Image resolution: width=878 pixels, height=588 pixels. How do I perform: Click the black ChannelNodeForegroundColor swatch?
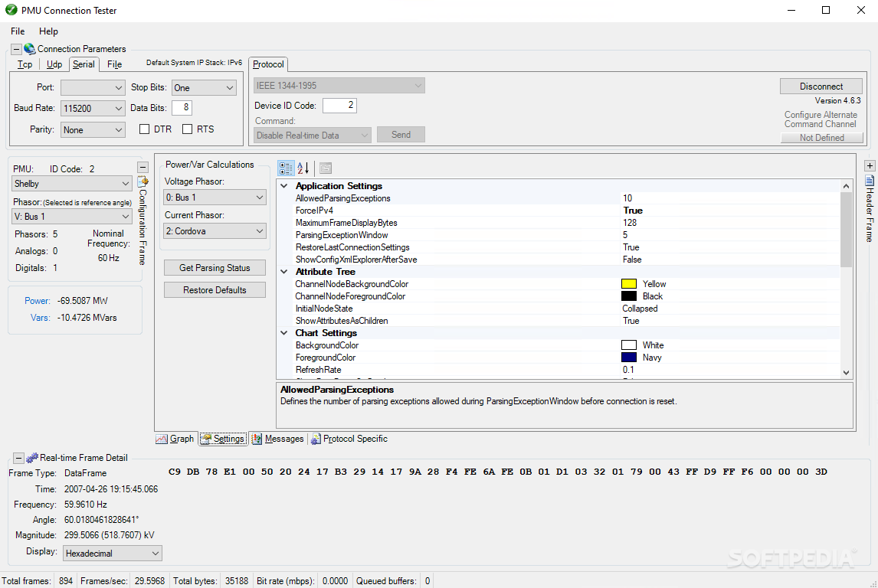coord(629,296)
